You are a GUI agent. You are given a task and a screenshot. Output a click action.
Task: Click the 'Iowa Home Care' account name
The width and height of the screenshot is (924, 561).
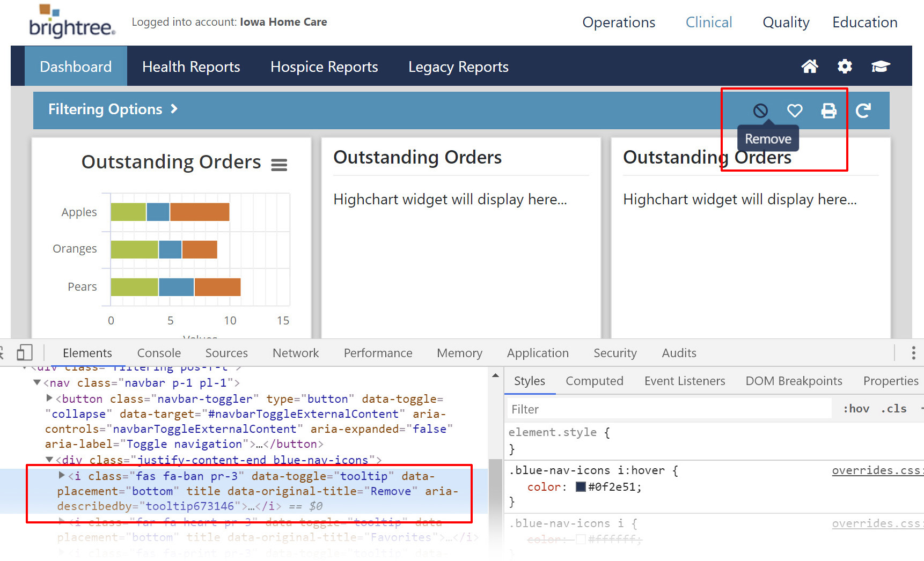283,22
